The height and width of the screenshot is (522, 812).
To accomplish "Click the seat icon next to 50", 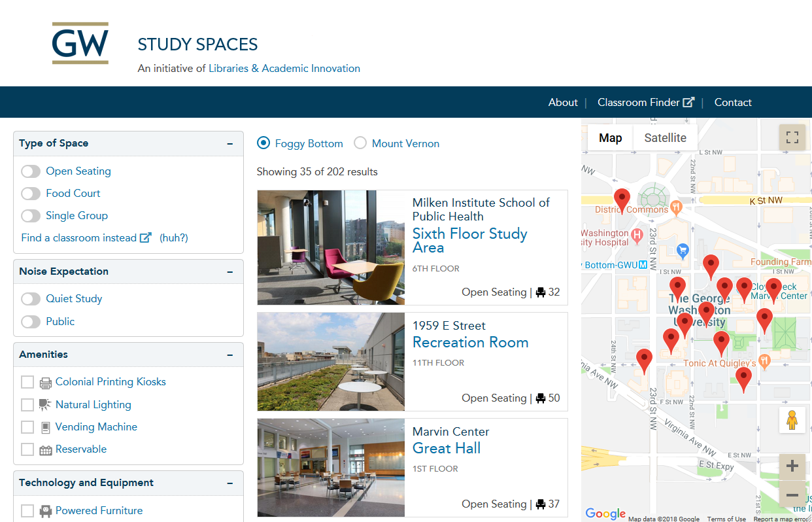I will point(541,398).
